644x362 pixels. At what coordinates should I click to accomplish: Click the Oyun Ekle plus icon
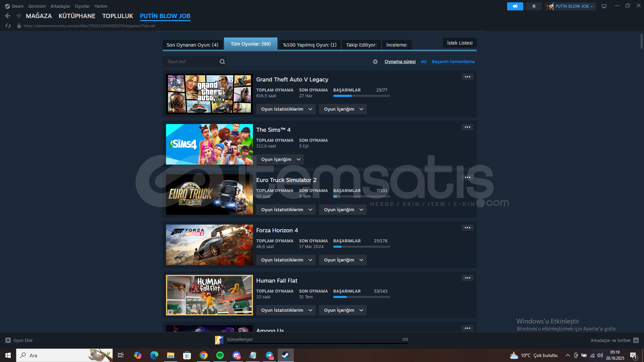pos(8,340)
